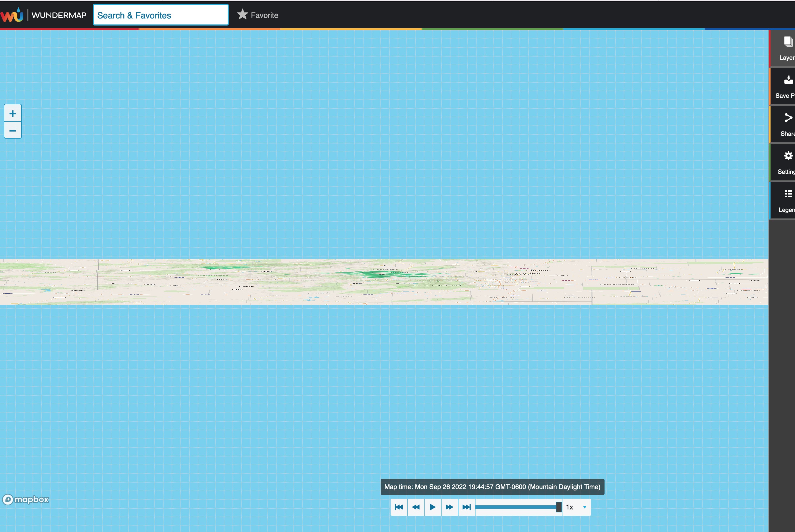Click the dropdown arrow beside 1x

(x=585, y=507)
